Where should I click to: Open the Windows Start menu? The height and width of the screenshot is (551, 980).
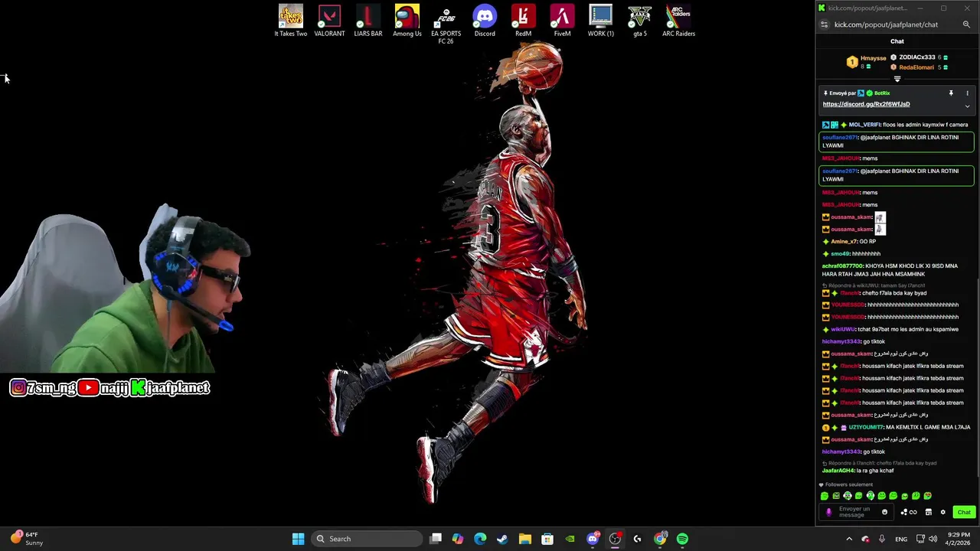coord(298,539)
